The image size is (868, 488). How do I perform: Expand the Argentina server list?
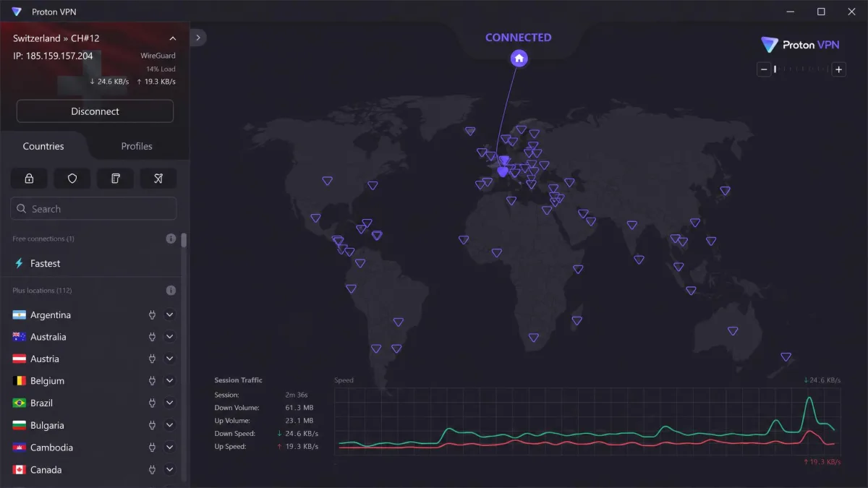pyautogui.click(x=170, y=315)
